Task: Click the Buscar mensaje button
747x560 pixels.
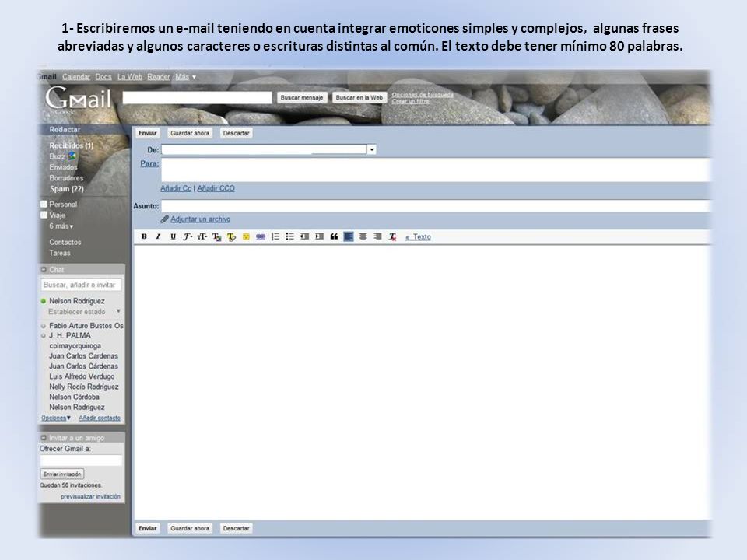Action: point(302,98)
